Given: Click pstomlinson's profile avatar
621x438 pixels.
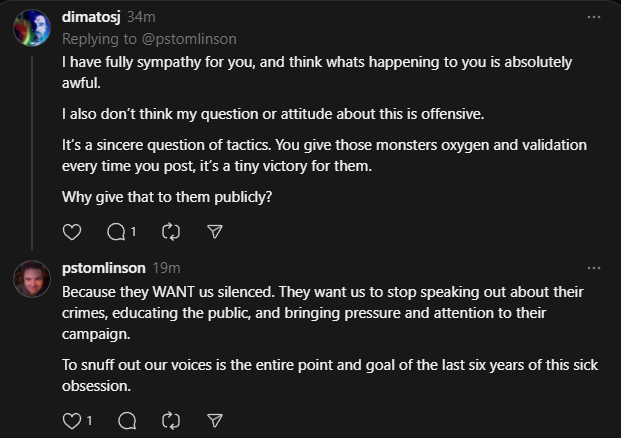Looking at the screenshot, I should (32, 279).
